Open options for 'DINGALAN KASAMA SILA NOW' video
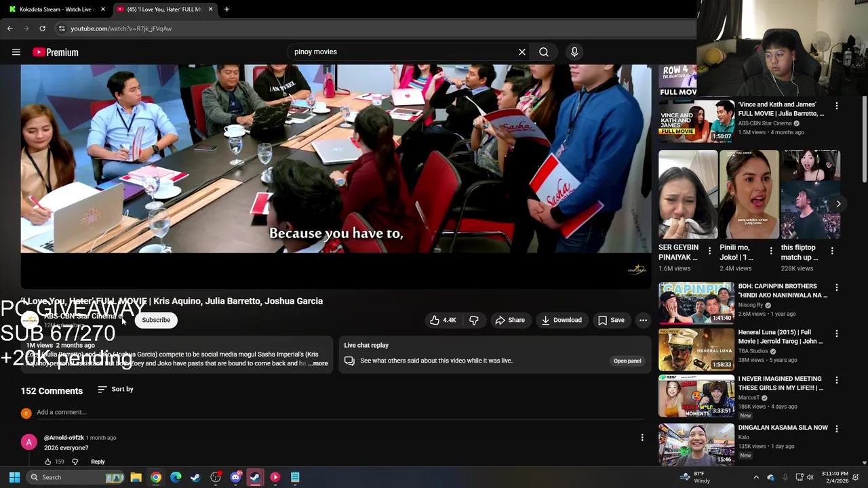The width and height of the screenshot is (868, 488). (837, 429)
